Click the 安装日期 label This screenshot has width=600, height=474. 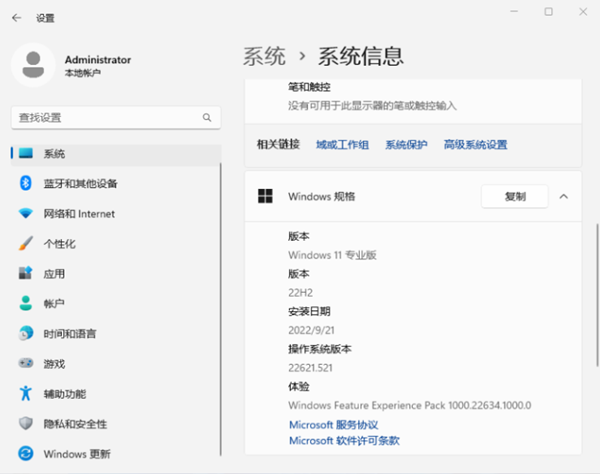309,311
